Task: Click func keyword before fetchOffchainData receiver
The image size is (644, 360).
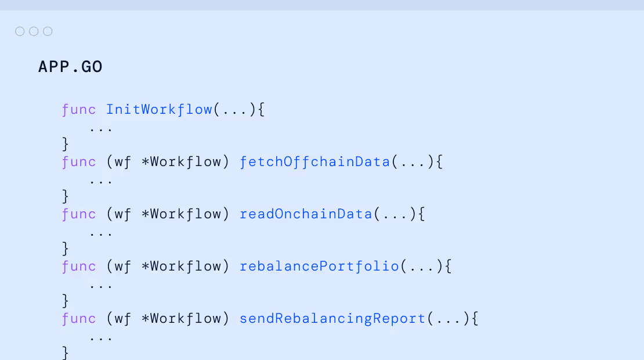Action: pyautogui.click(x=79, y=162)
